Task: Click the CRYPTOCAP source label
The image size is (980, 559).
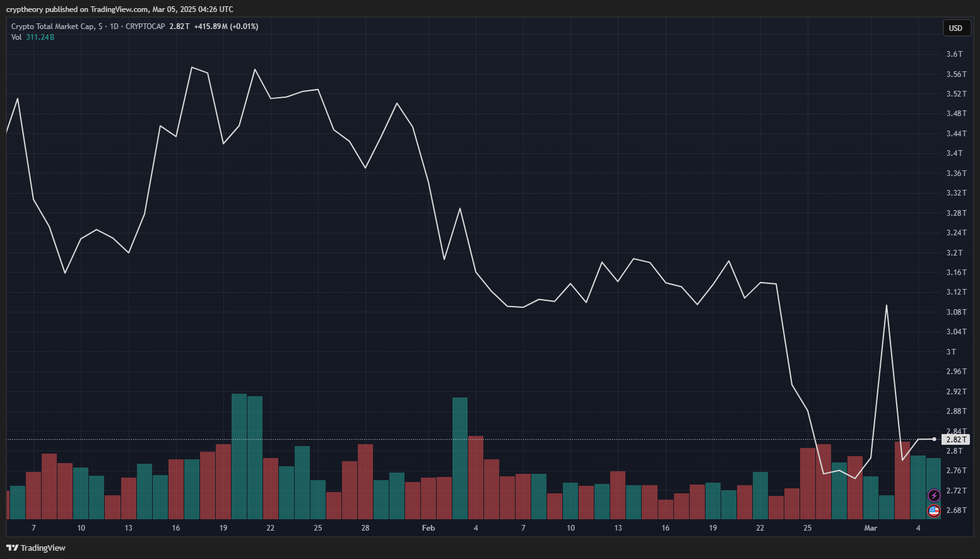Action: point(145,26)
